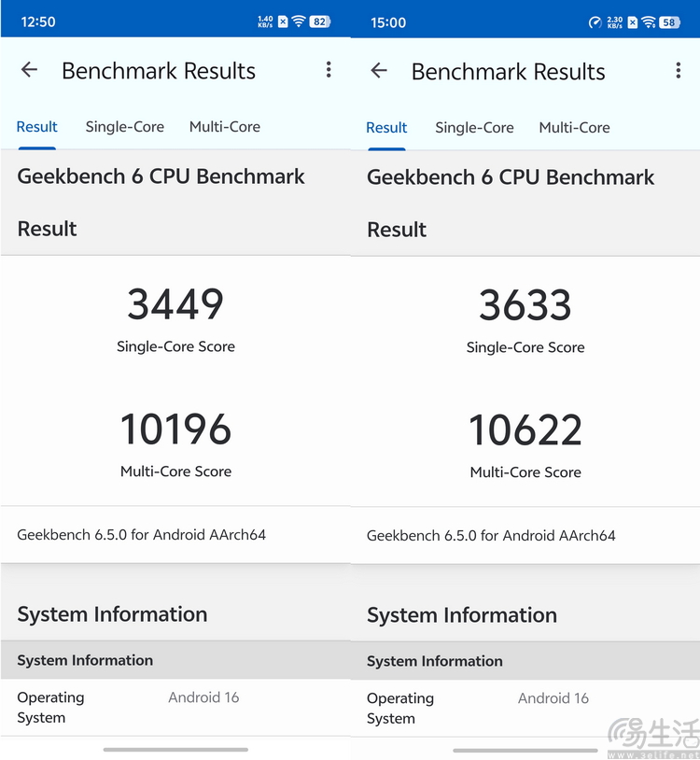
Task: Switch to Multi-Core tab on the left screen
Action: click(225, 127)
